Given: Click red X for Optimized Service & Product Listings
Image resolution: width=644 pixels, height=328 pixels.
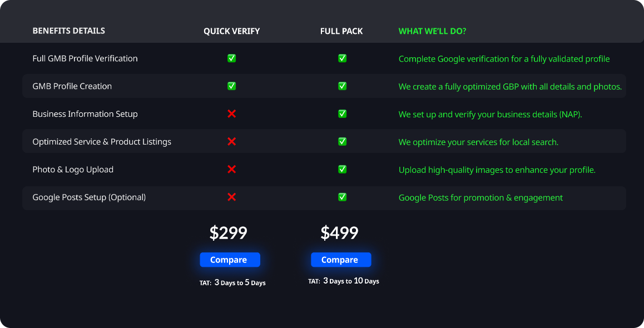Looking at the screenshot, I should click(x=232, y=142).
